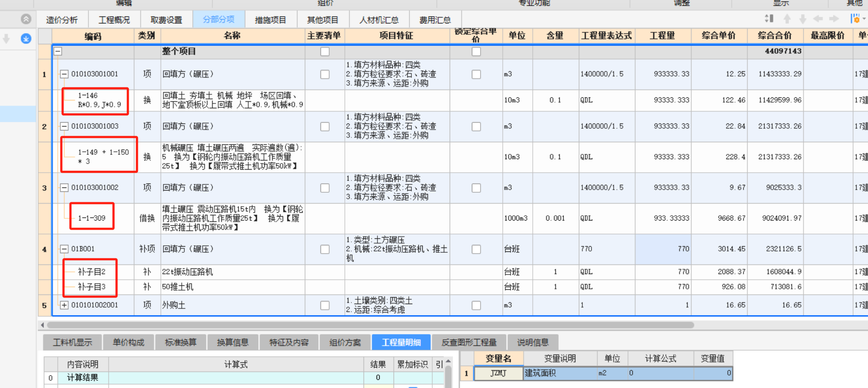
Task: Select sub-item code 1-1-309
Action: click(92, 218)
